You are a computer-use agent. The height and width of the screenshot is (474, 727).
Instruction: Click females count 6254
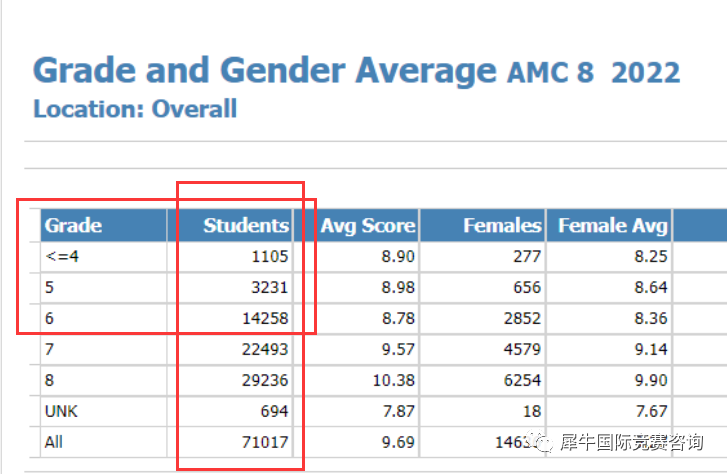[x=522, y=380]
